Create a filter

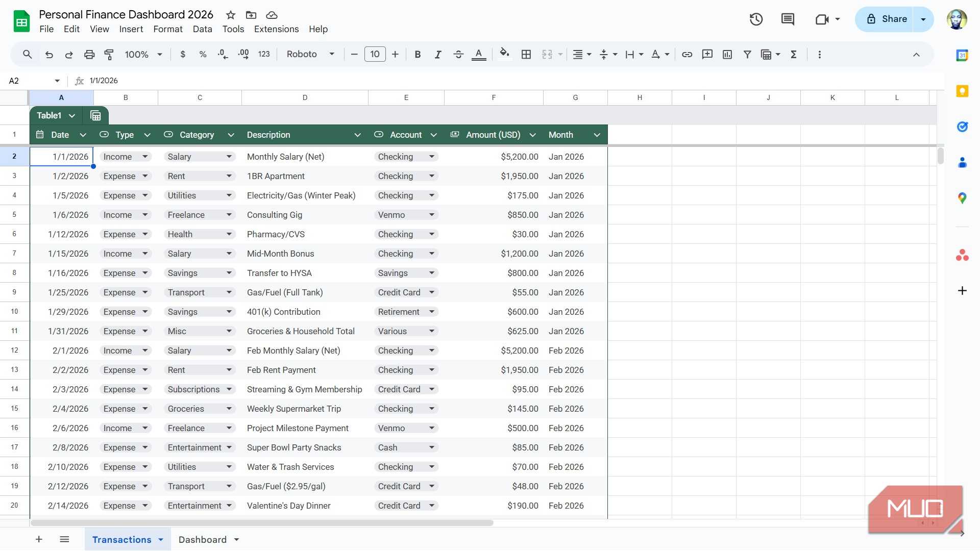tap(747, 54)
